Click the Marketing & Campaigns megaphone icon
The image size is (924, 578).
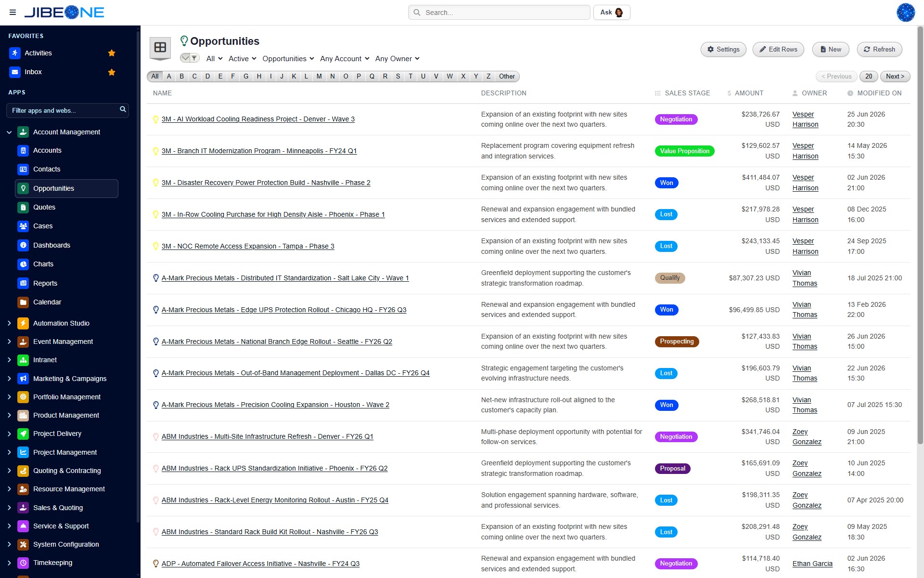click(x=23, y=379)
